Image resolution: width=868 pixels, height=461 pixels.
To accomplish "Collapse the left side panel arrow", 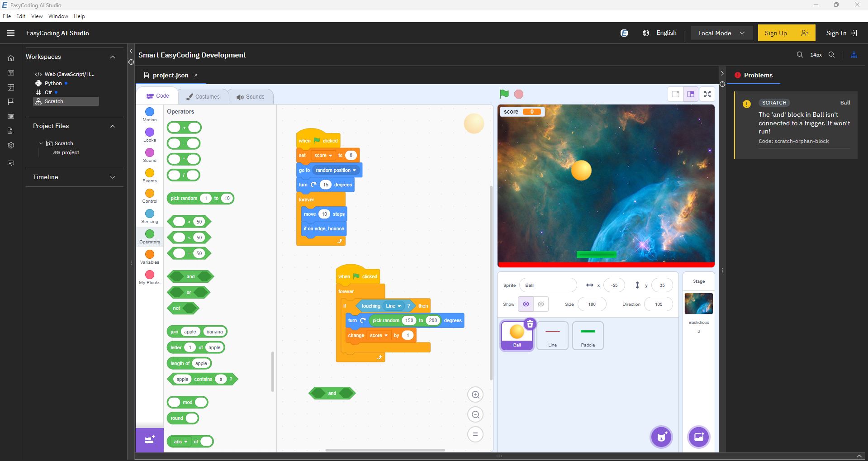I will pyautogui.click(x=131, y=51).
